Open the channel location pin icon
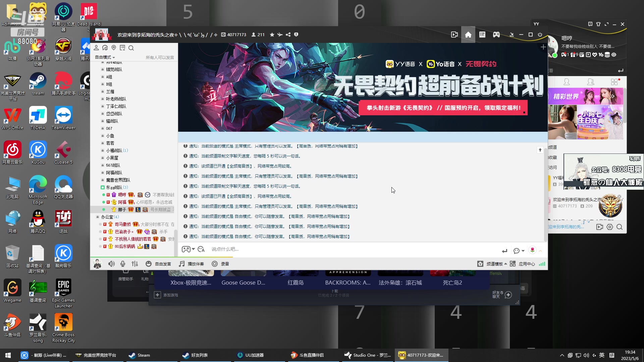The height and width of the screenshot is (362, 644). [114, 48]
